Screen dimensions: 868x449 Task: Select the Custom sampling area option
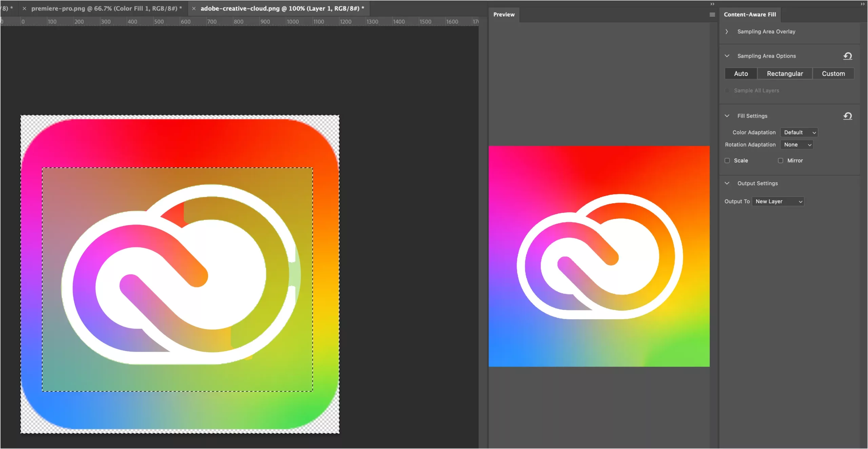[x=832, y=73]
